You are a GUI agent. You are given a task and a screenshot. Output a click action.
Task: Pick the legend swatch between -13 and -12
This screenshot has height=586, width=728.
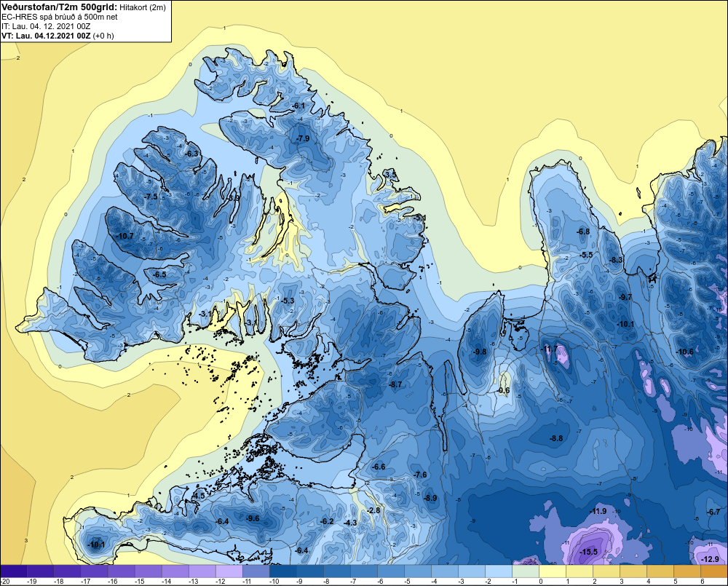click(x=202, y=571)
